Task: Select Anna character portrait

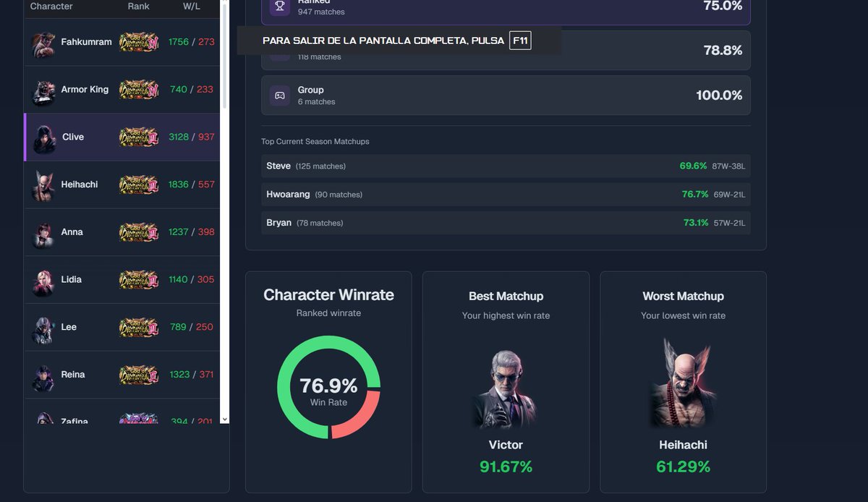Action: point(43,234)
